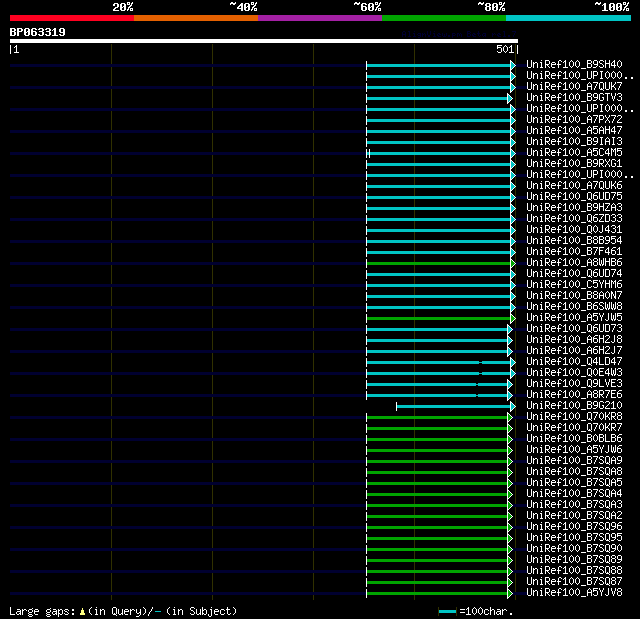The image size is (640, 619).
Task: Select the UniRef100_B7SQA9 label
Action: [574, 461]
